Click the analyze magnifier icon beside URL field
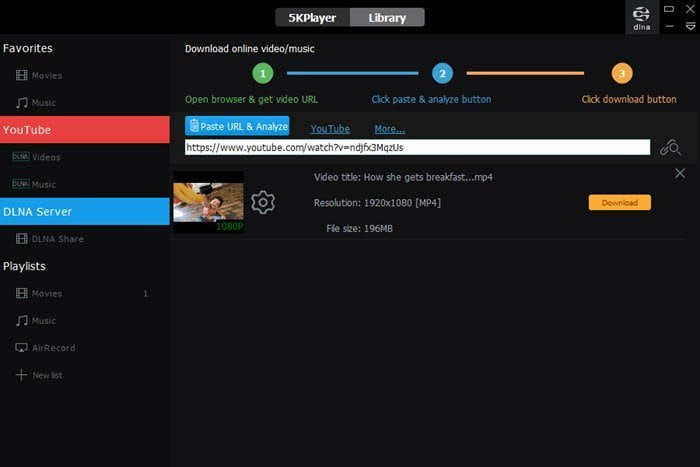This screenshot has height=467, width=700. coord(670,147)
